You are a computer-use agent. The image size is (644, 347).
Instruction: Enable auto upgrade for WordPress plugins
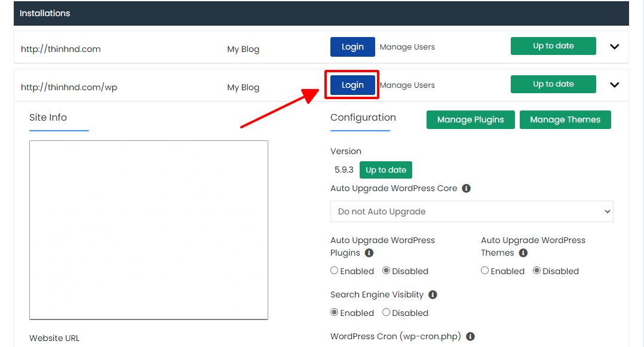pyautogui.click(x=335, y=271)
